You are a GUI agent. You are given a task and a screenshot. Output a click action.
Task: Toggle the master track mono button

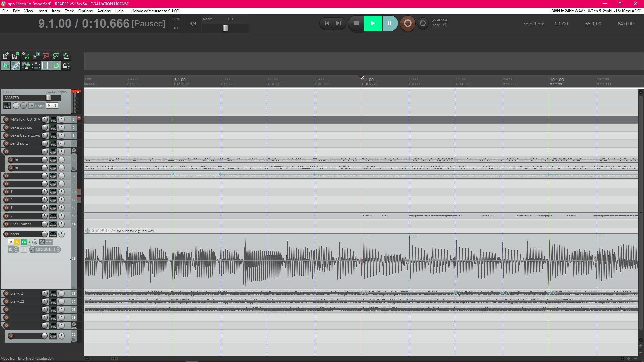[36, 106]
